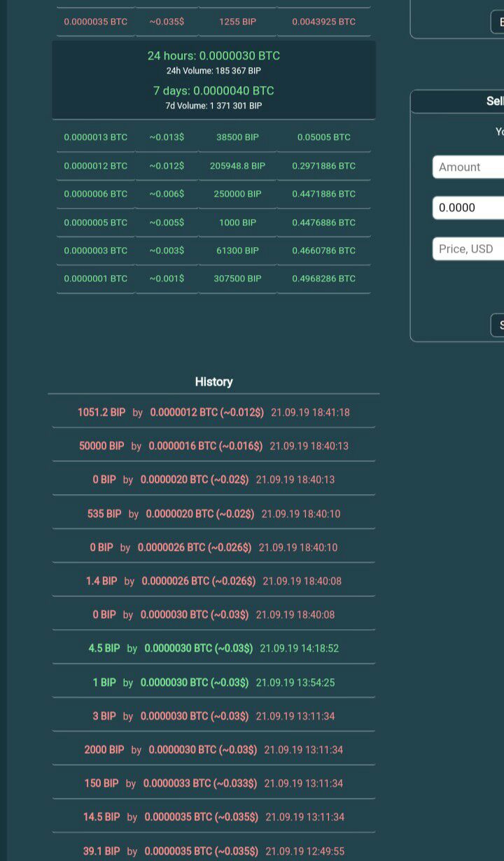This screenshot has height=861, width=504.
Task: Click the 7d Volume: 1 371 301 BIP text
Action: pos(213,106)
